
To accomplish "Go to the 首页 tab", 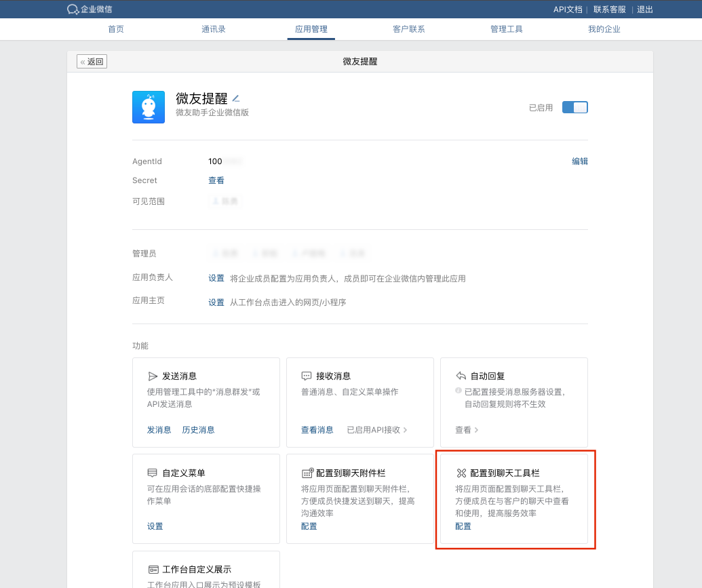I will pos(116,29).
